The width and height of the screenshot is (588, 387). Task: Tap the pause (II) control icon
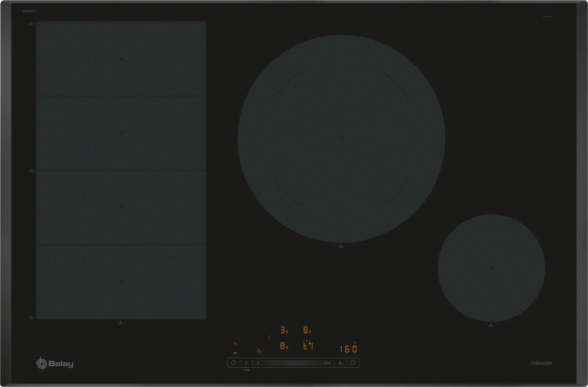(246, 363)
